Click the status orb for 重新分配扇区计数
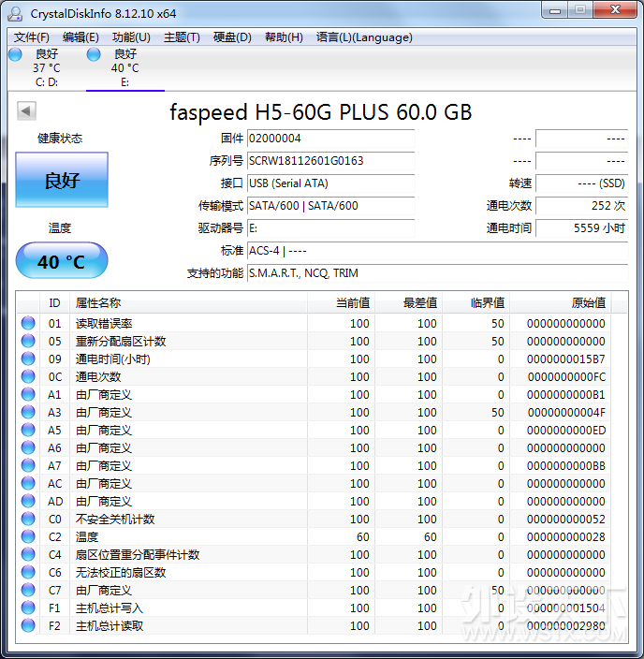 pos(28,341)
